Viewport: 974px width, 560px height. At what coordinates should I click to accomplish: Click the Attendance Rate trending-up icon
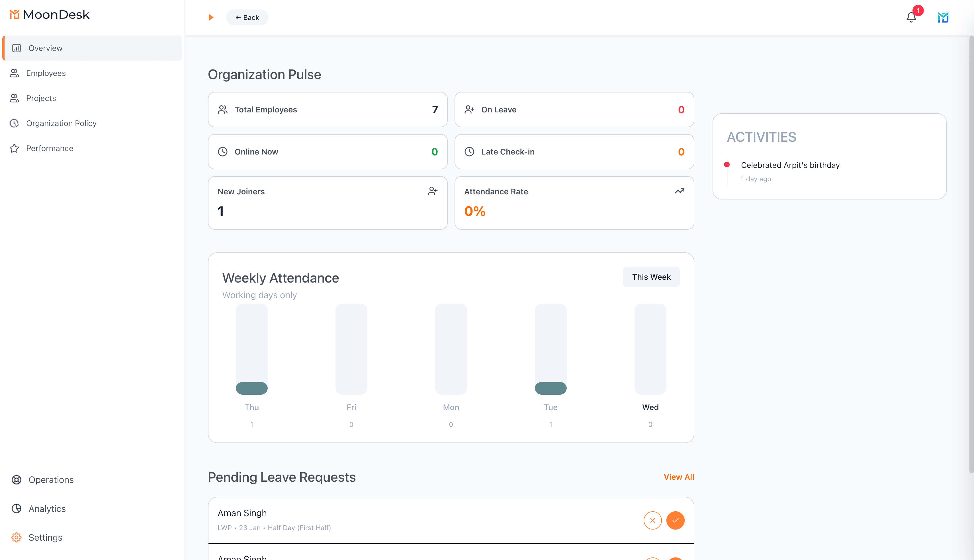click(679, 191)
